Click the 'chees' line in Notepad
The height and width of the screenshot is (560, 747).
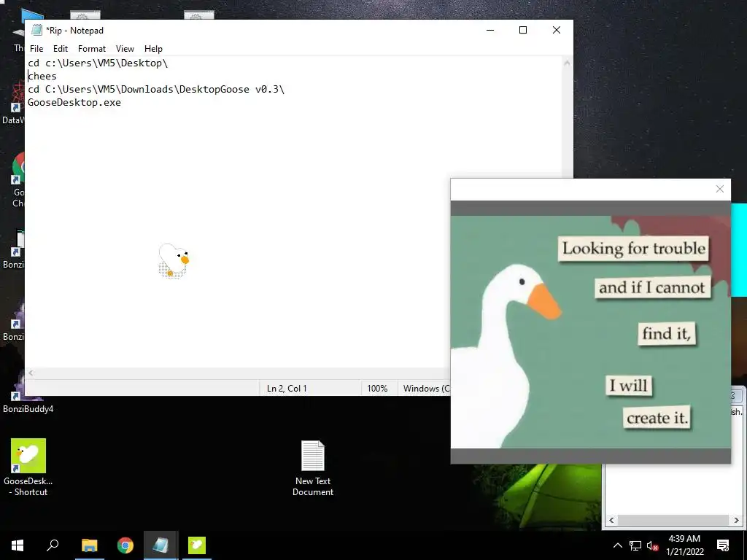pyautogui.click(x=42, y=76)
